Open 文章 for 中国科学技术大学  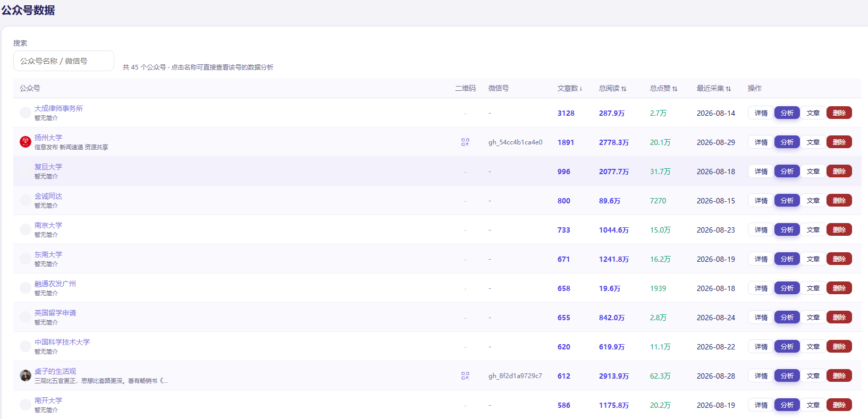[x=813, y=347]
